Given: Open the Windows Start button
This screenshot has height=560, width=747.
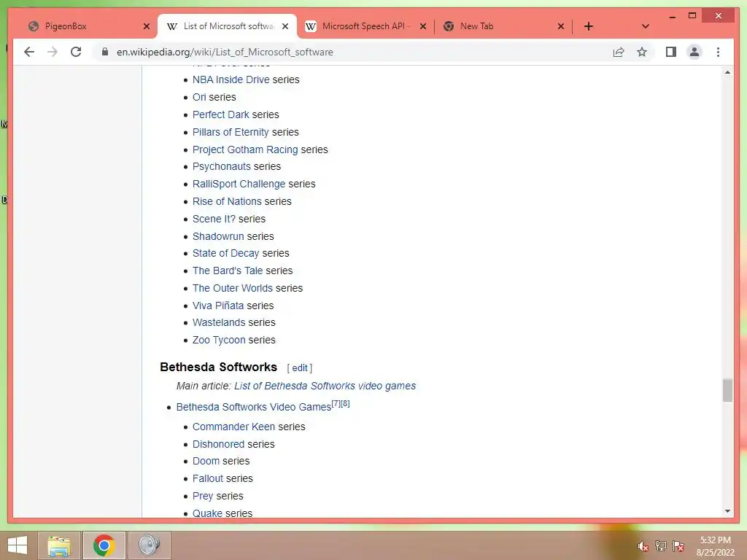Looking at the screenshot, I should [18, 545].
